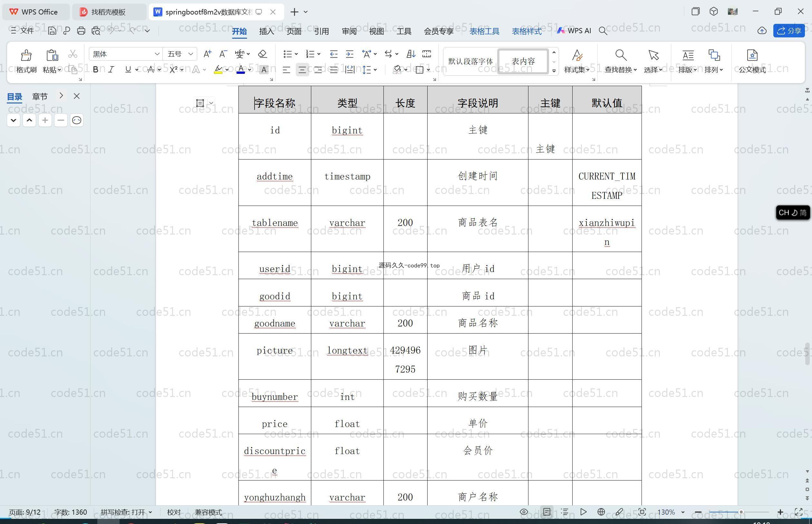
Task: Open the Table Tools (表格工具) tab
Action: [484, 31]
